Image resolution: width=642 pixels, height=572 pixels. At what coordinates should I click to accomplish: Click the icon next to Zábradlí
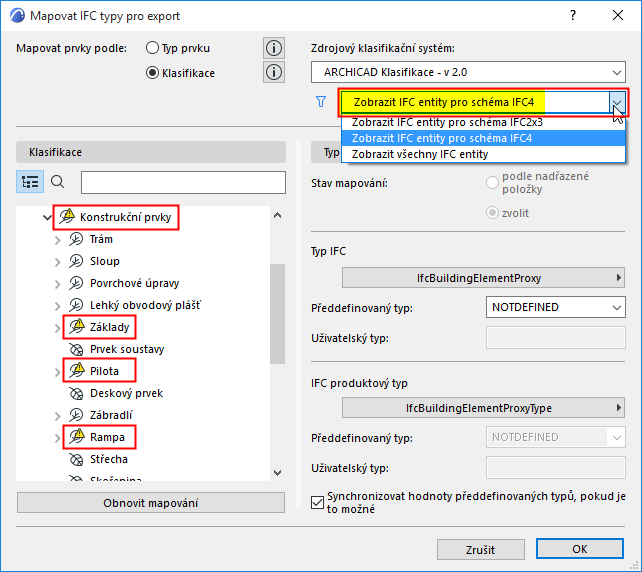pos(76,415)
